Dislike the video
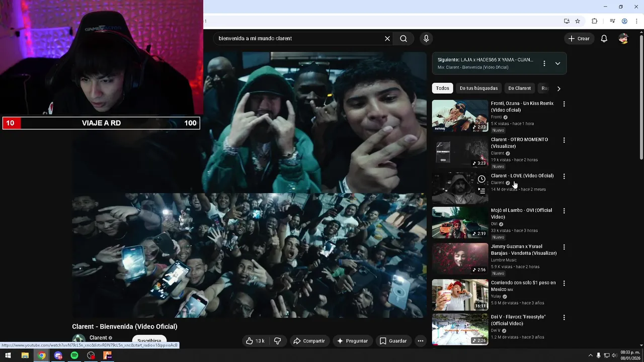The image size is (644, 362). tap(277, 341)
